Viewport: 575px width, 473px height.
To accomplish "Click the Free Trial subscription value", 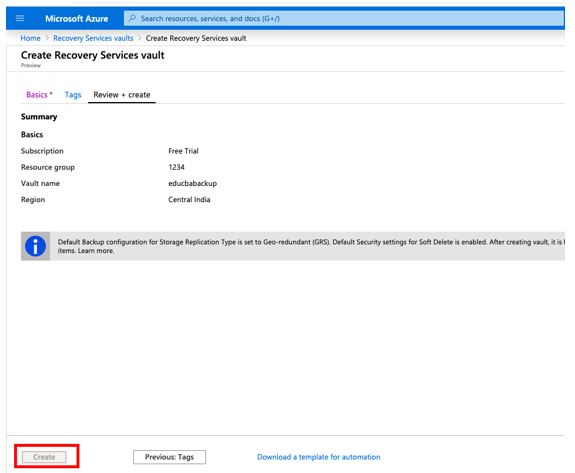I will (x=183, y=151).
